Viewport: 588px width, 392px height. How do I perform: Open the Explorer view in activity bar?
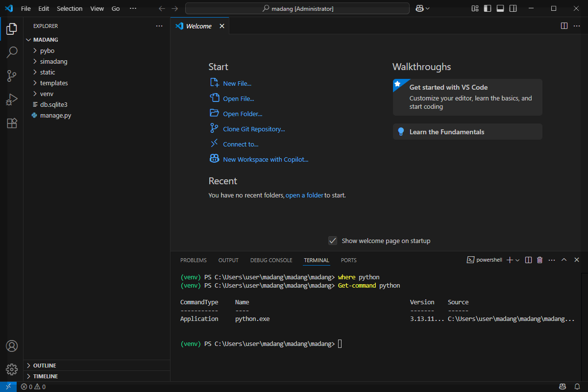tap(12, 28)
